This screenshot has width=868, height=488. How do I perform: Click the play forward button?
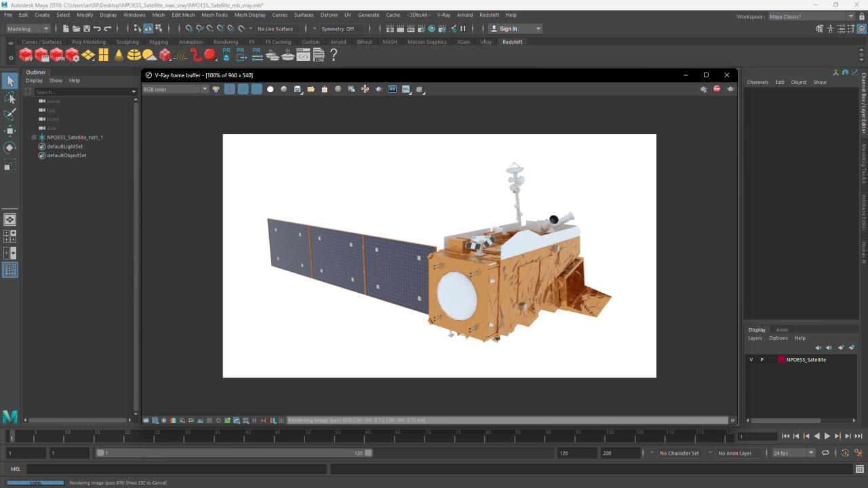pos(827,436)
